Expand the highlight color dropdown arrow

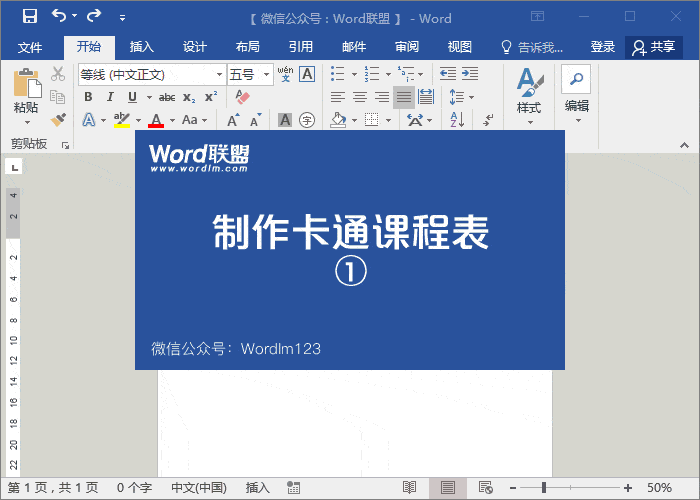(138, 120)
